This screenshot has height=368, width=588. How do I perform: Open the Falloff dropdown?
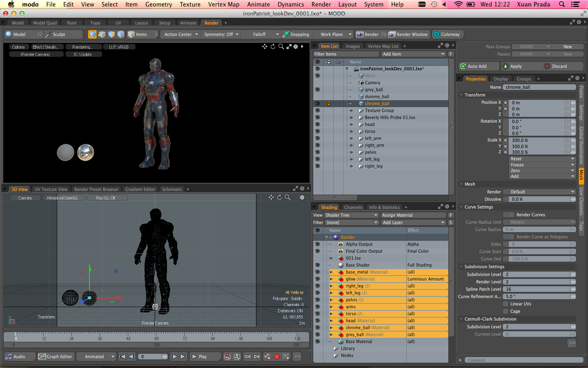click(261, 34)
